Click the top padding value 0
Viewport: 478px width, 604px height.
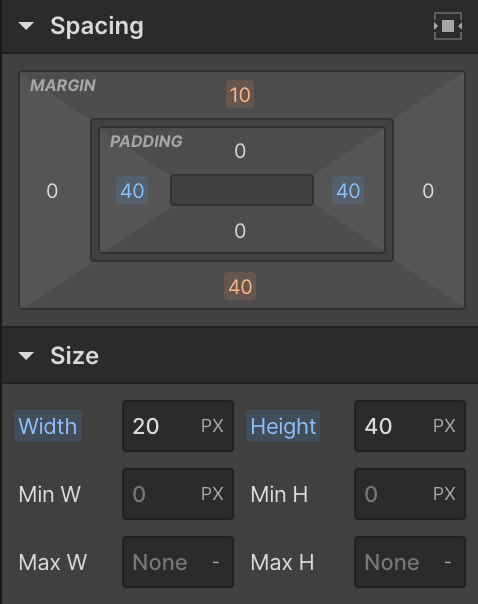click(240, 151)
